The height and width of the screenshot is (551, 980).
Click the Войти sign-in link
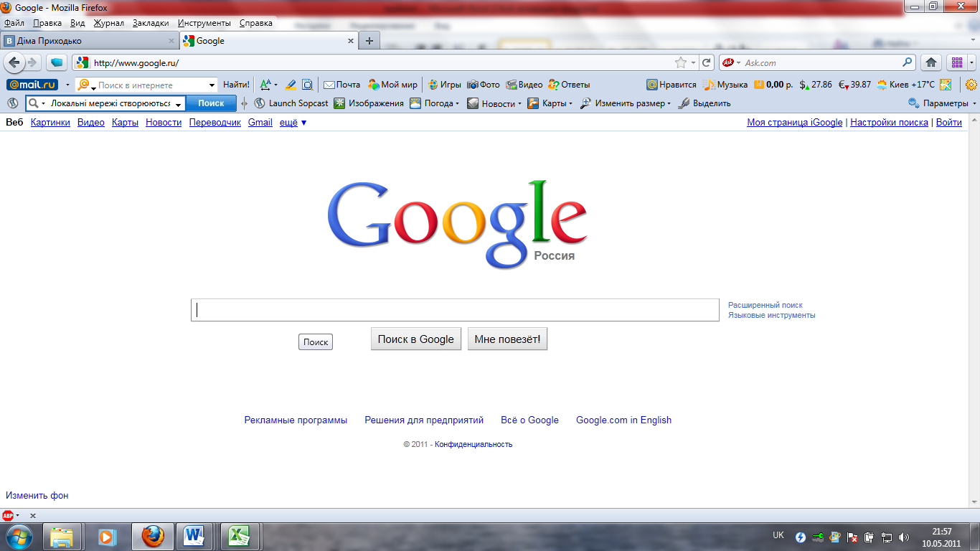coord(949,123)
